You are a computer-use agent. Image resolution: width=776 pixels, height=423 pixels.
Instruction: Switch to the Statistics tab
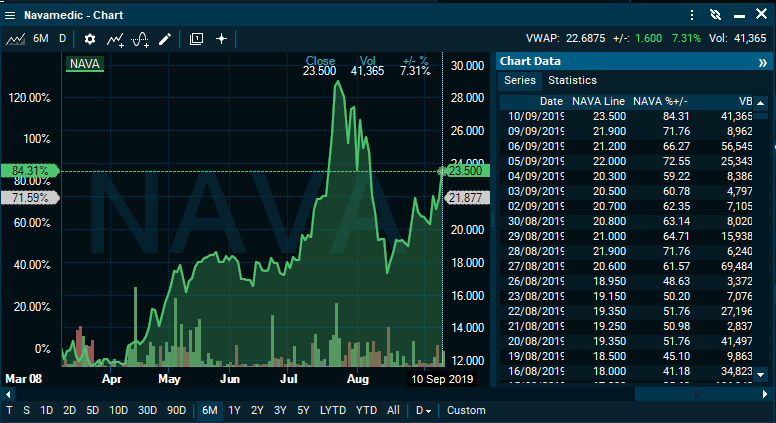point(572,80)
